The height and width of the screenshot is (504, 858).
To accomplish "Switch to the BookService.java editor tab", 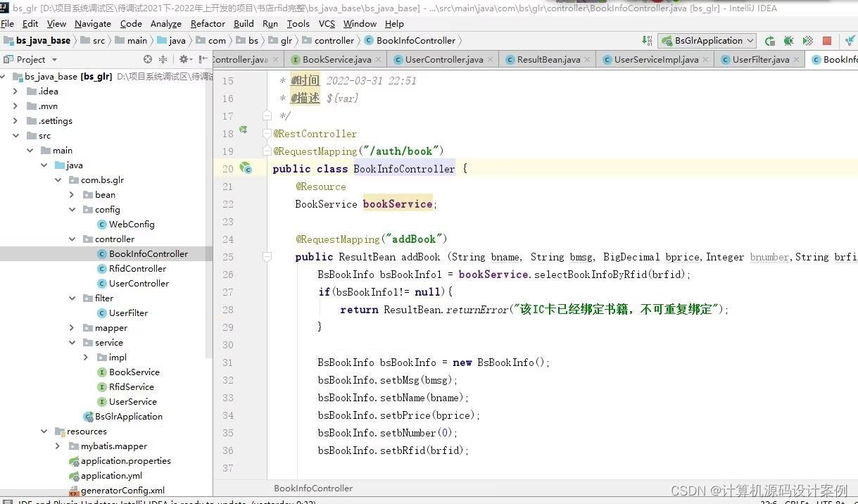I will 336,60.
